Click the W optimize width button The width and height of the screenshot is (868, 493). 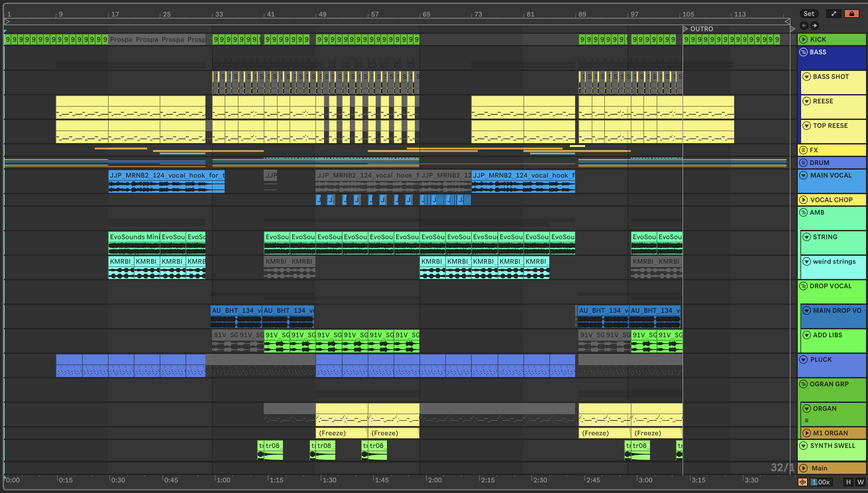860,482
